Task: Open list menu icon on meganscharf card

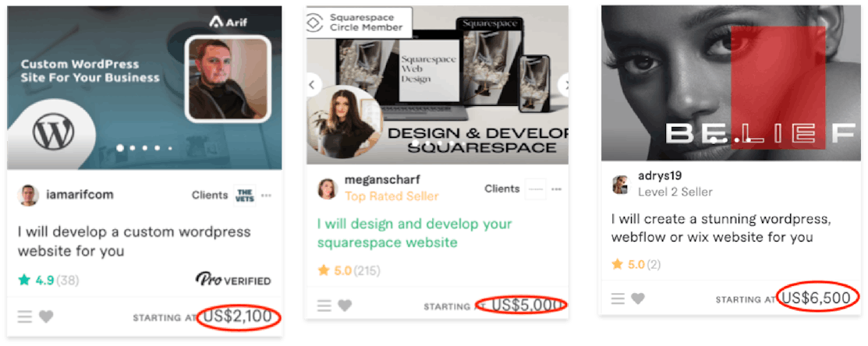Action: [324, 305]
